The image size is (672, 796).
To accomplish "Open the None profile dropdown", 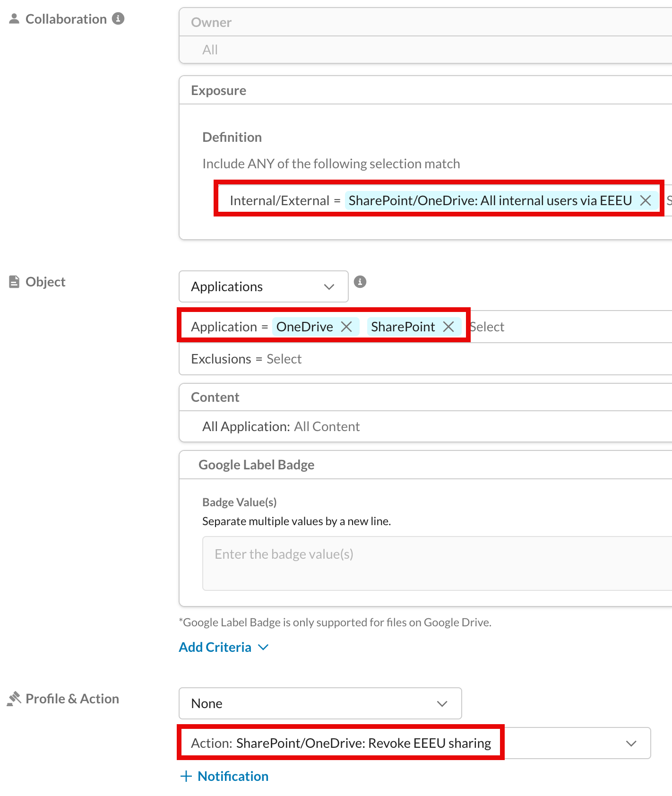I will click(320, 703).
